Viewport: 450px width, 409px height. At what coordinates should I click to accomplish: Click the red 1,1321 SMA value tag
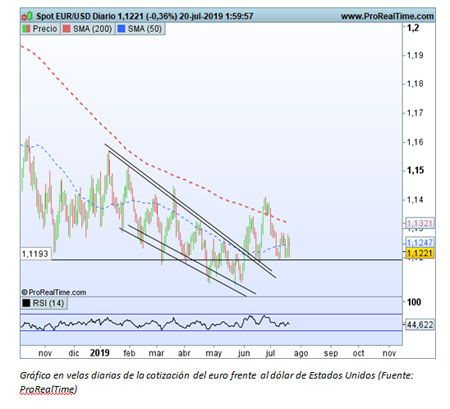point(420,223)
